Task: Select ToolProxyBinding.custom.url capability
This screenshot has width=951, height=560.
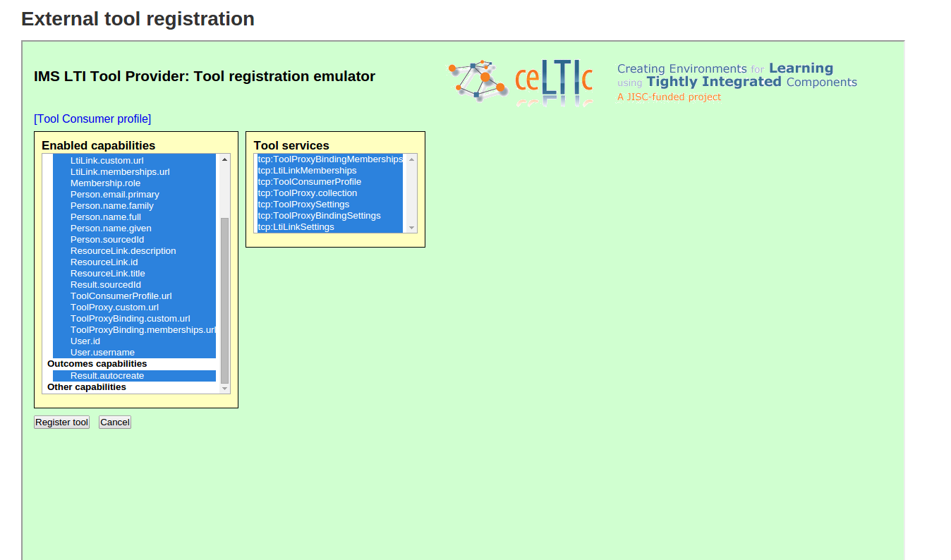Action: coord(134,318)
